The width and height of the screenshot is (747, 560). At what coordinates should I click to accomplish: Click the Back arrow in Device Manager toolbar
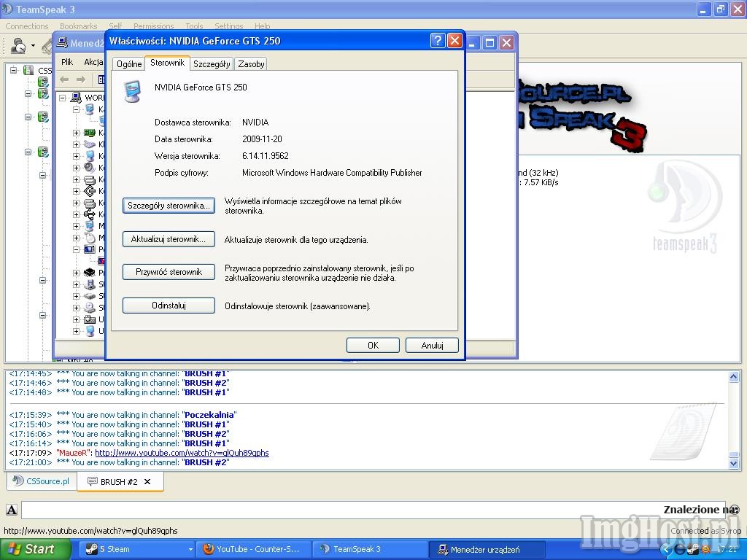64,79
